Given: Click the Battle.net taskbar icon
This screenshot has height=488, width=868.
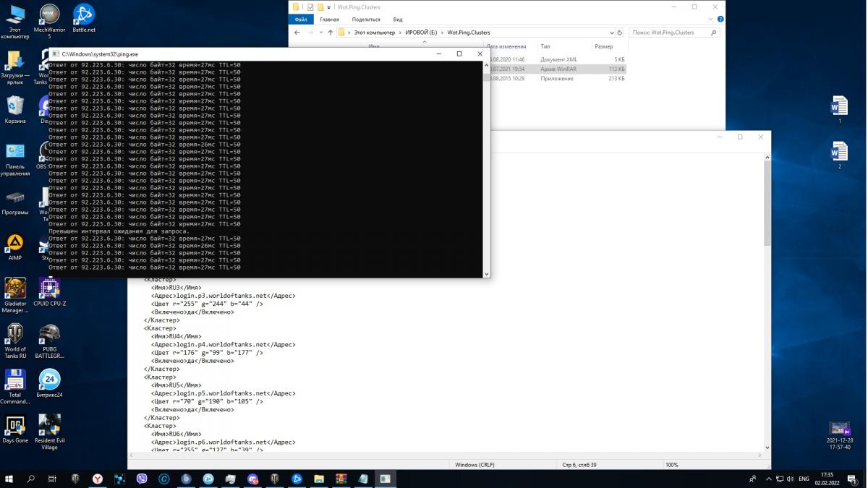Looking at the screenshot, I should point(297,479).
